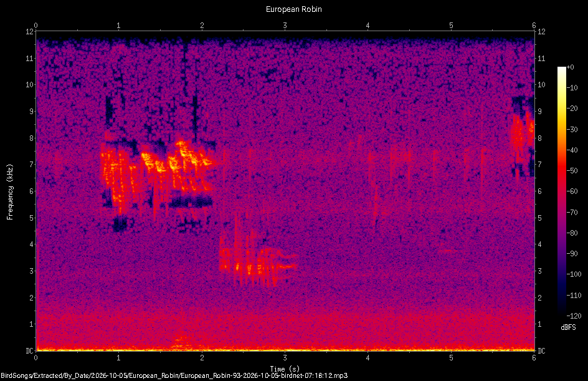Click the top time axis '2' tick label
Viewport: 588px width, 381px height.
[x=202, y=26]
